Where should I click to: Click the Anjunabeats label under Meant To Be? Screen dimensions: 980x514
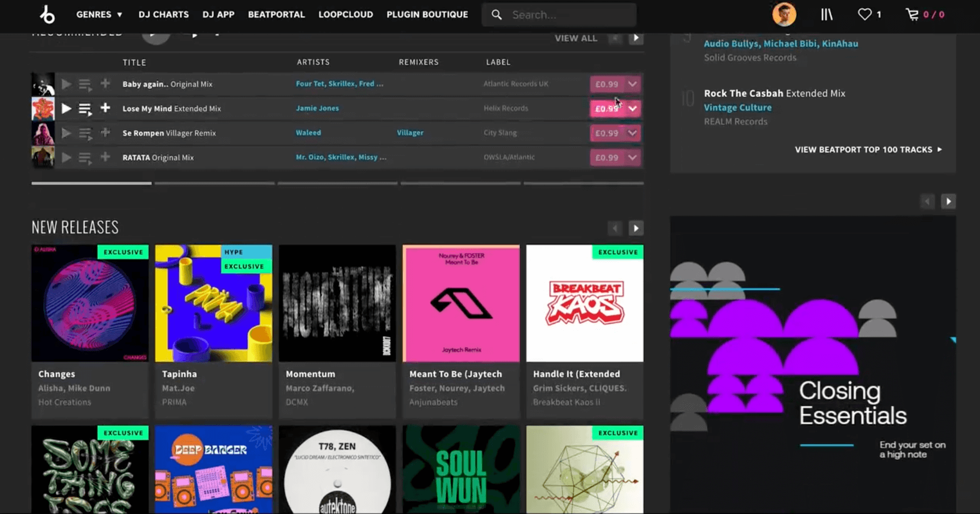pos(433,402)
